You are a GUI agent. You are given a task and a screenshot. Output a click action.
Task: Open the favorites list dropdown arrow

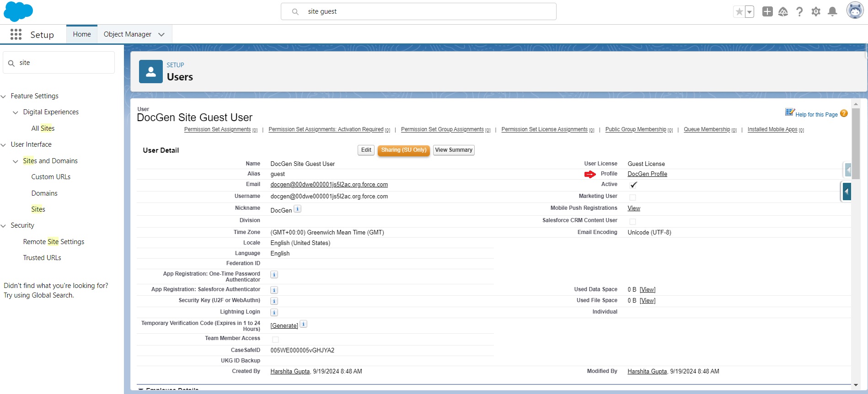[750, 12]
